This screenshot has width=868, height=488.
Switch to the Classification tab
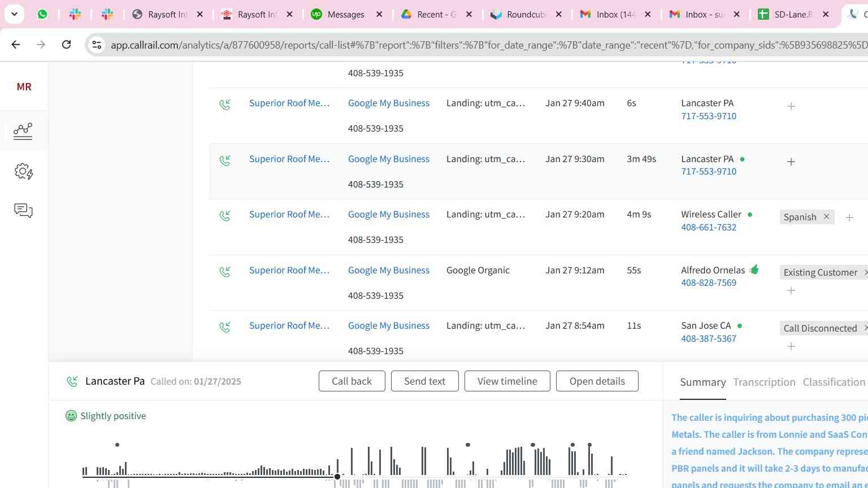tap(834, 382)
